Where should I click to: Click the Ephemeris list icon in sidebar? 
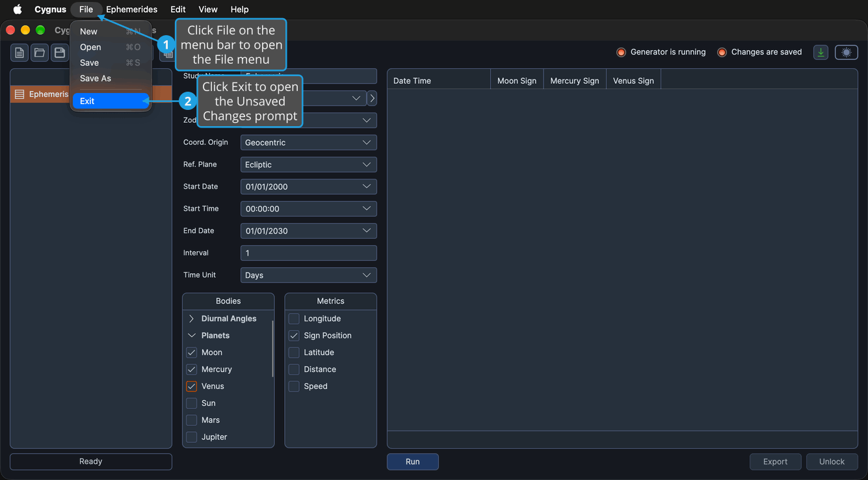point(20,94)
